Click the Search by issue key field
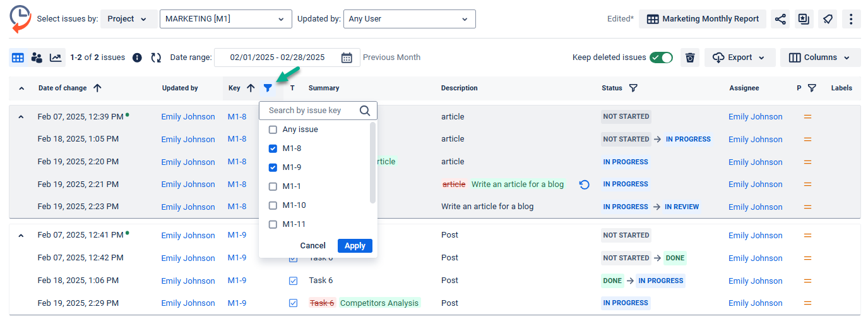 tap(311, 111)
